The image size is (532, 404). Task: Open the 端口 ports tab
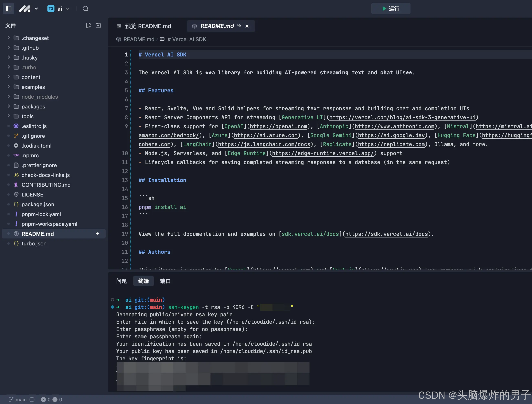coord(165,281)
